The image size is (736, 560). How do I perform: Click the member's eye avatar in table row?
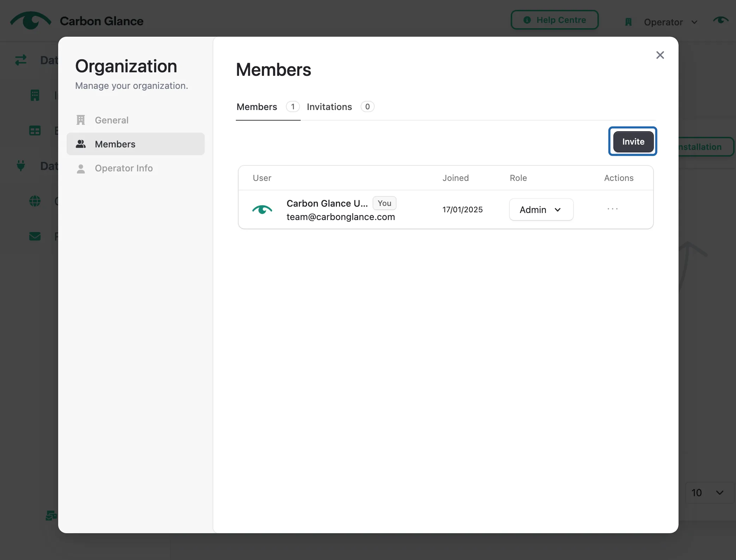click(x=262, y=210)
